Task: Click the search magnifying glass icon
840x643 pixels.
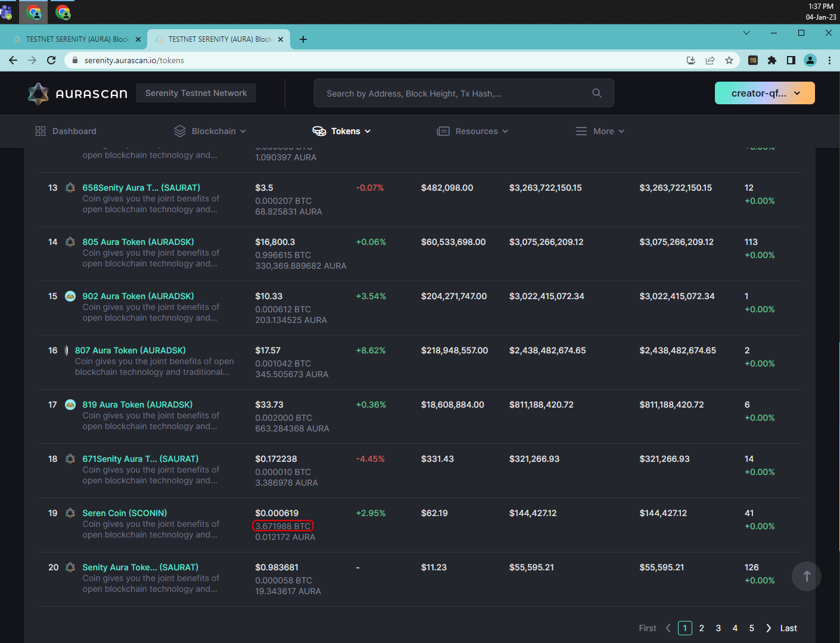Action: 596,93
